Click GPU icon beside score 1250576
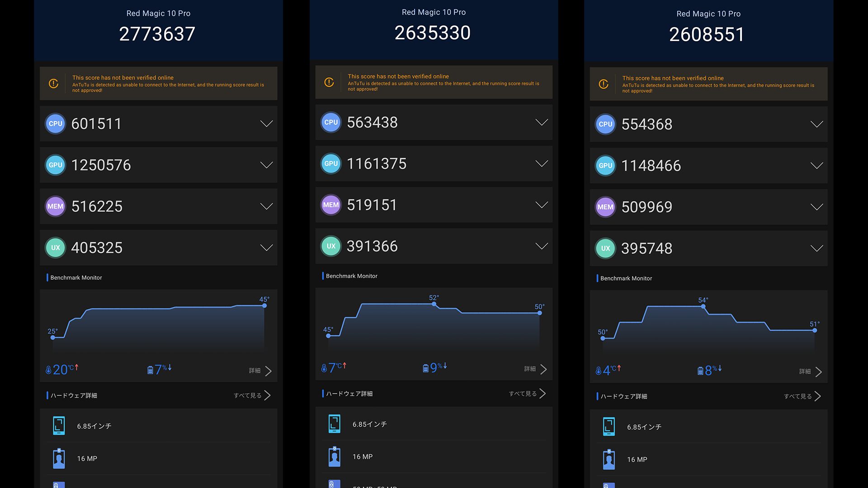868x488 pixels. click(x=56, y=165)
